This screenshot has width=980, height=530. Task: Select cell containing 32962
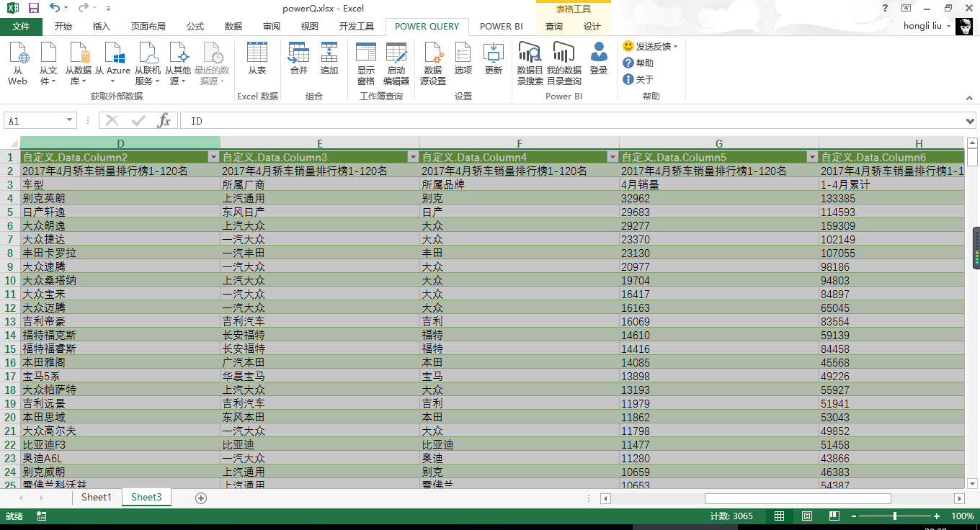718,198
